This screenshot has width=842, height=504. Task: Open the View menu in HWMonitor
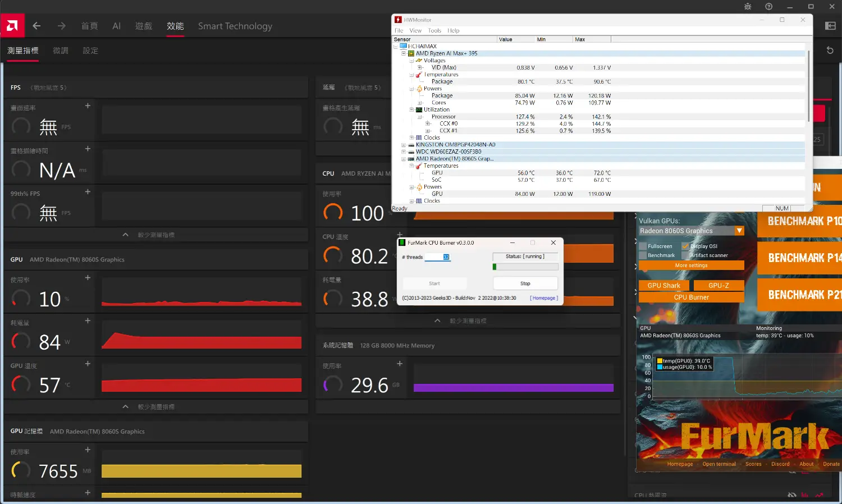tap(415, 30)
